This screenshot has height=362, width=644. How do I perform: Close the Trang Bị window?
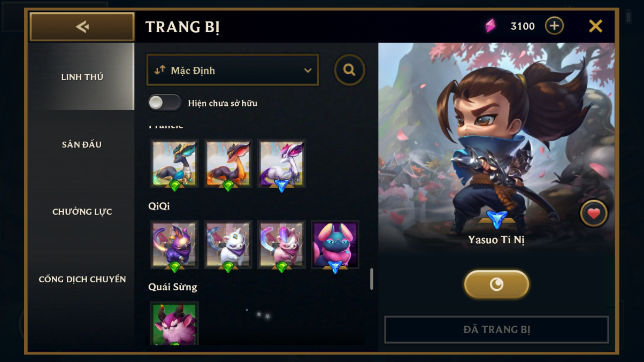coord(595,26)
